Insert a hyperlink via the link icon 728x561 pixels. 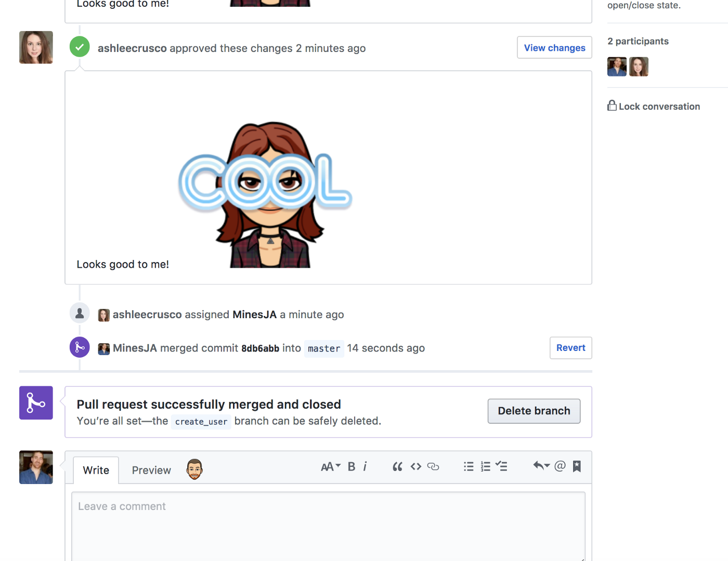pyautogui.click(x=433, y=467)
